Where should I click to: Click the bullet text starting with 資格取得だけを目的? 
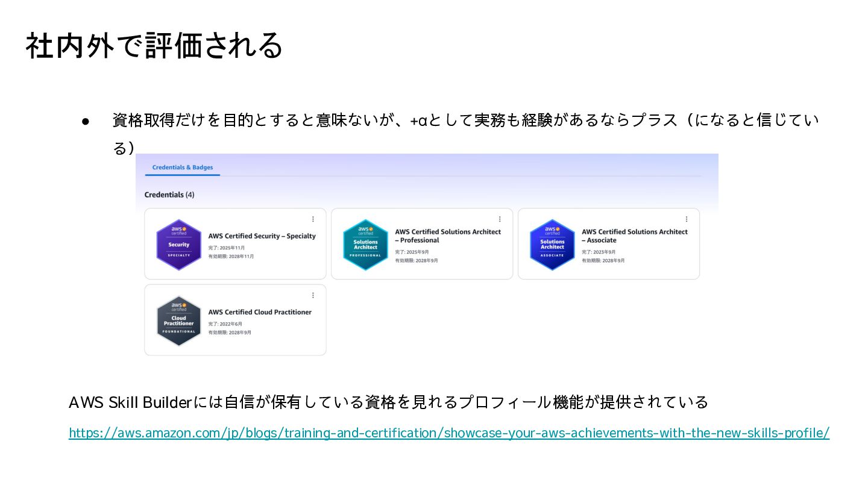pos(465,133)
